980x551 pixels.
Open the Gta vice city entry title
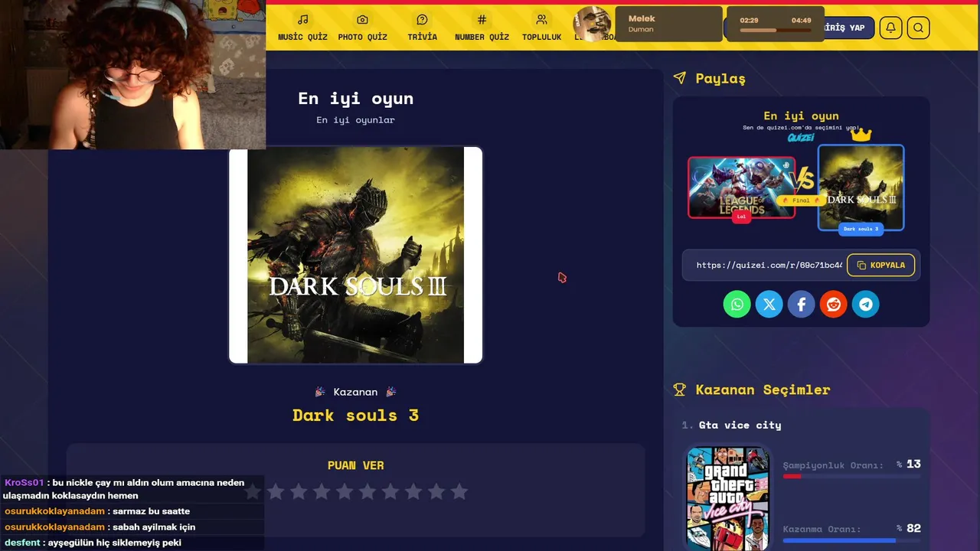click(x=740, y=425)
